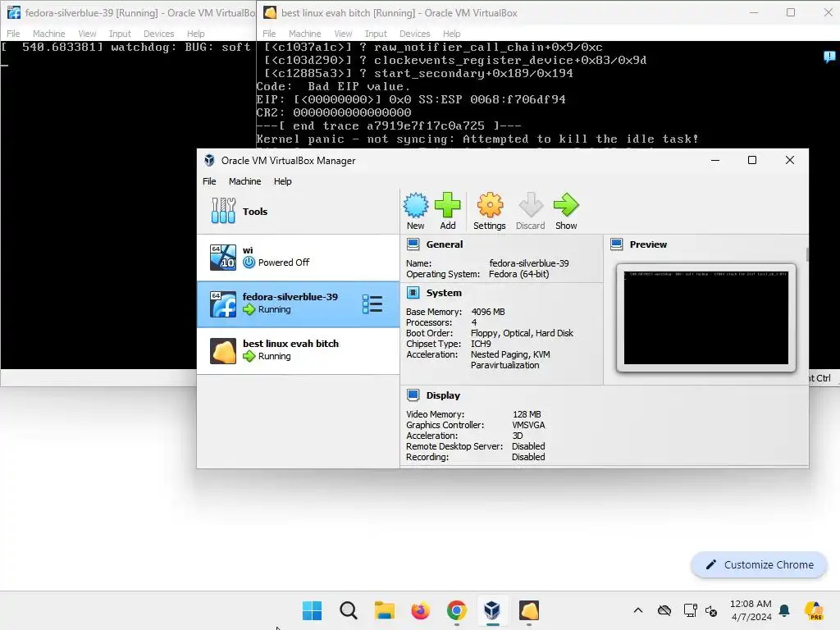Click the Preview section header
This screenshot has width=840, height=630.
click(x=648, y=244)
